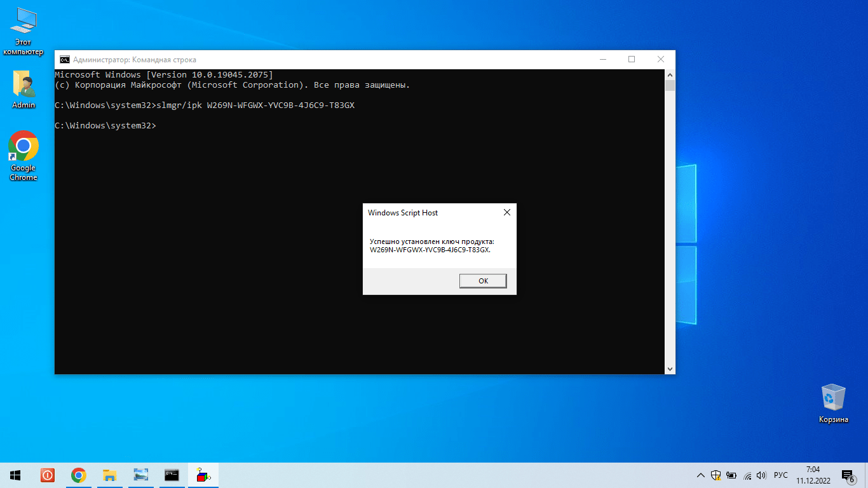Screen dimensions: 868x488
Task: Switch to Command Prompt in the taskbar
Action: click(x=172, y=475)
